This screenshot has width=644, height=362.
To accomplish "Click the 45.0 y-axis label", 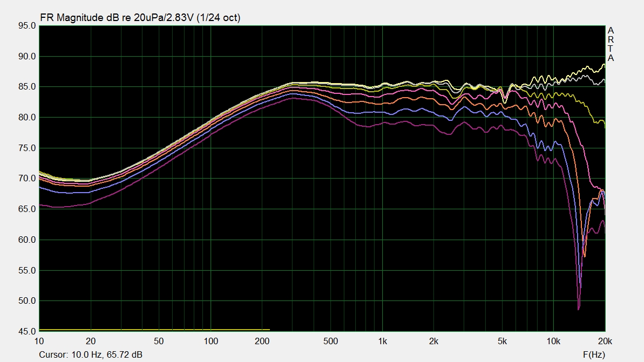I will point(26,331).
